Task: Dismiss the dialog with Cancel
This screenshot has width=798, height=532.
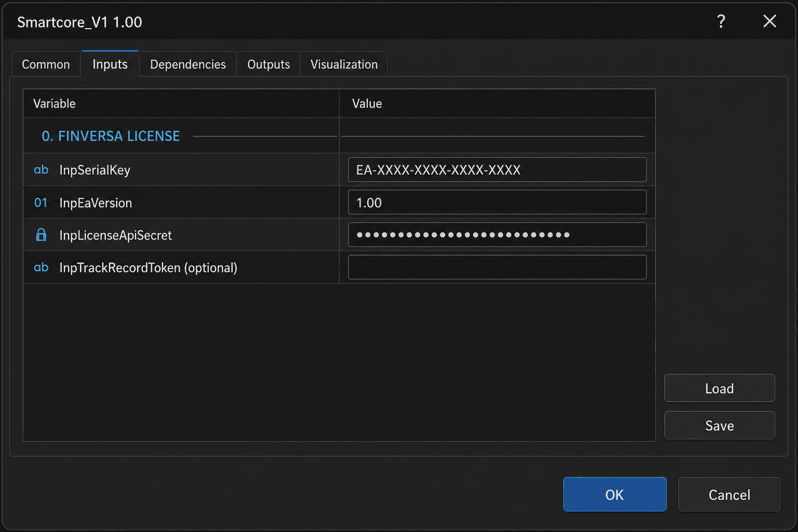Action: (729, 495)
